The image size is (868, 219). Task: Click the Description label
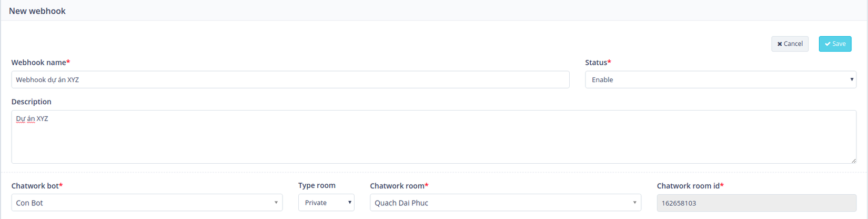(x=32, y=102)
